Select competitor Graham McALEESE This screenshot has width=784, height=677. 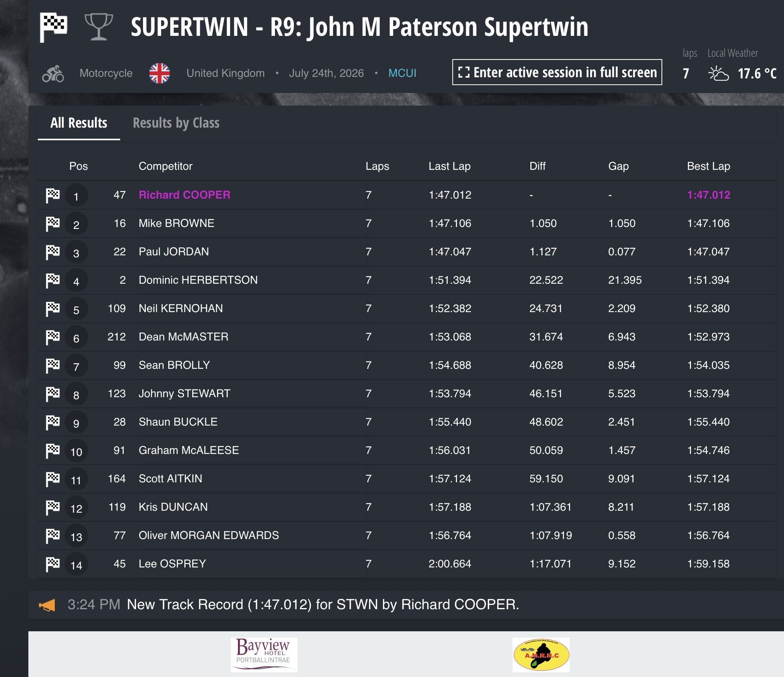pos(189,450)
